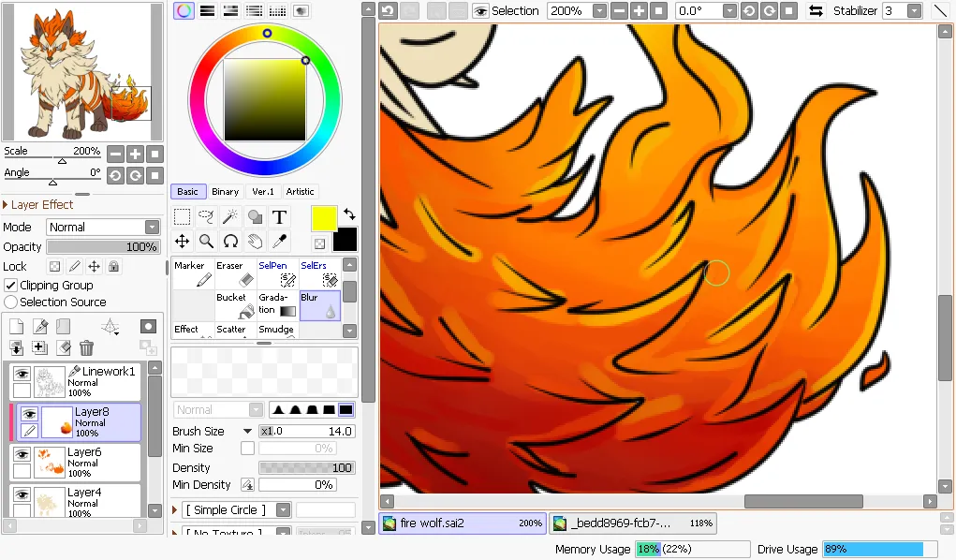This screenshot has width=956, height=560.
Task: Open the Simple Circle brush shape dropdown
Action: (x=284, y=510)
